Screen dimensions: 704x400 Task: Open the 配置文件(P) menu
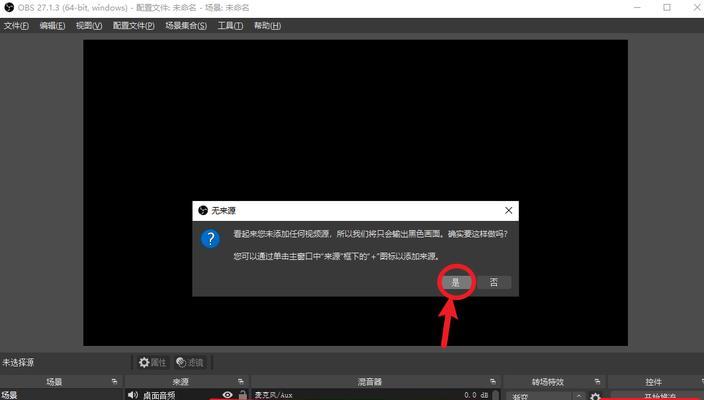(134, 26)
